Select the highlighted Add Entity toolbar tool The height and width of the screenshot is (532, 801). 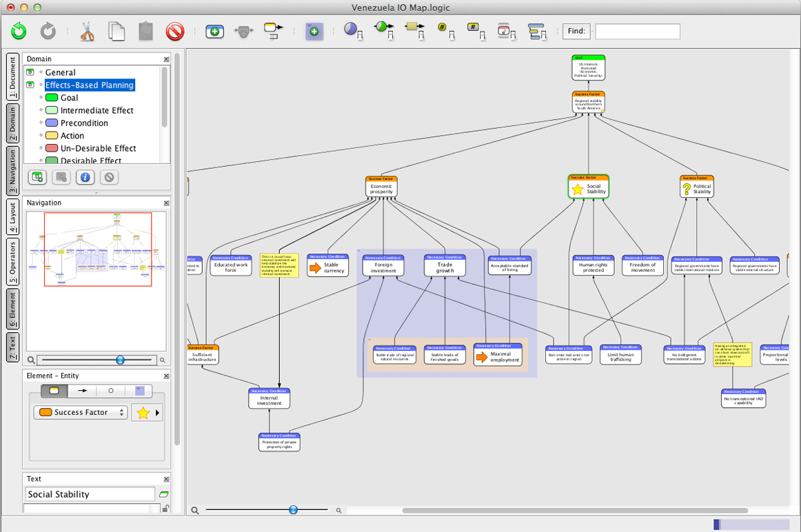(x=314, y=31)
